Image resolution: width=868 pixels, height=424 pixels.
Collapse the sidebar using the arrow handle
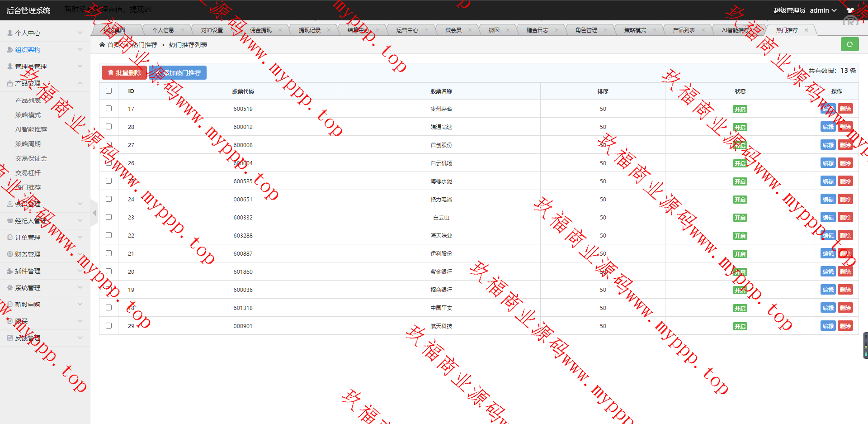[x=94, y=213]
